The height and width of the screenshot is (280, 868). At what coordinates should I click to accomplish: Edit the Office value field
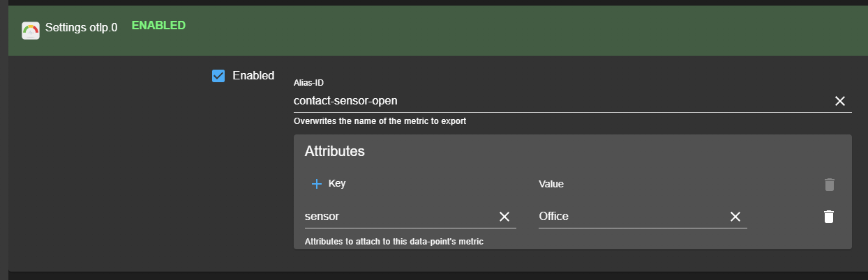(x=628, y=217)
